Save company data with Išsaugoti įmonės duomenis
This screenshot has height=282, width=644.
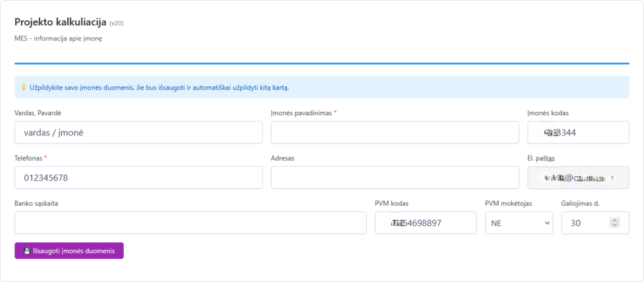[69, 251]
